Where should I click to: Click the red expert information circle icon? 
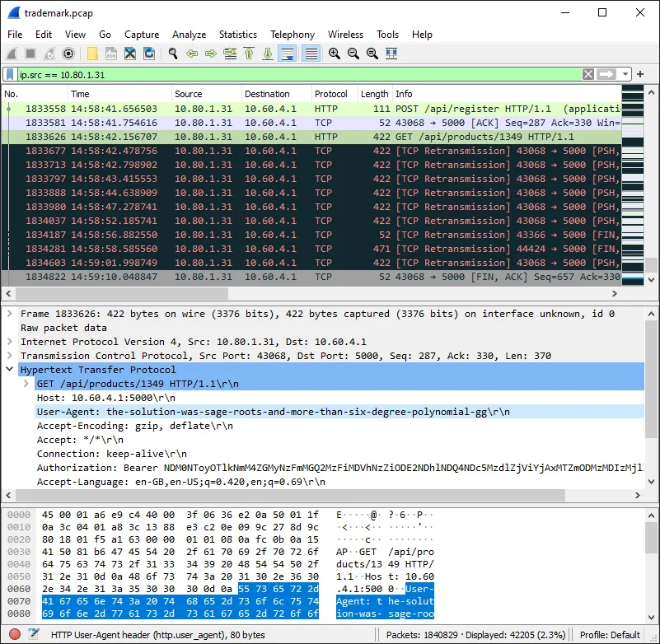coord(15,634)
